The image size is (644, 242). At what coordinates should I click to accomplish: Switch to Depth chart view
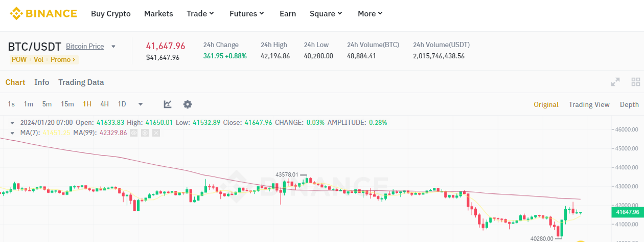click(x=629, y=104)
